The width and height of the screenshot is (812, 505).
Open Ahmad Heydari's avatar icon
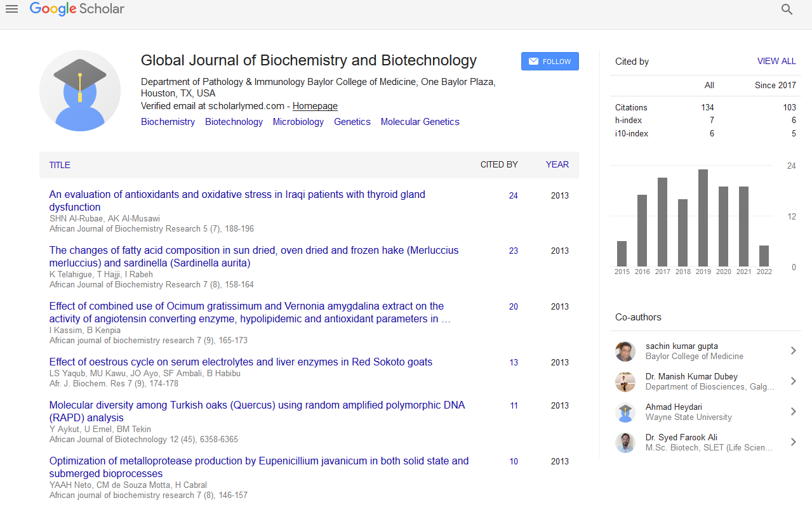point(625,412)
